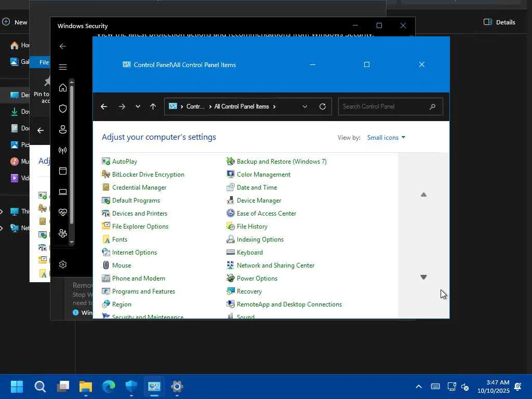Click the Power Options icon
532x399 pixels.
[x=230, y=278]
